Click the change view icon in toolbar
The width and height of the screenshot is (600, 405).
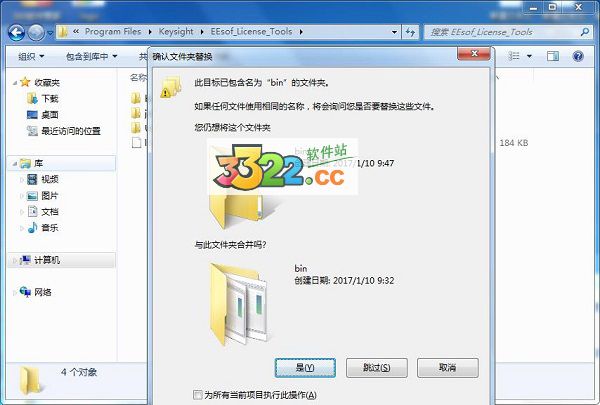coord(514,56)
